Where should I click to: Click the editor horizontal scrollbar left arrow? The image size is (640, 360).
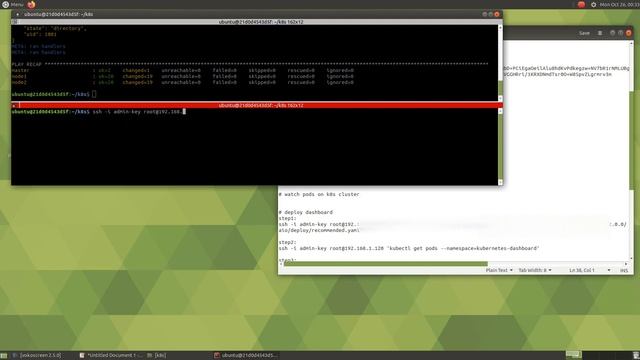pyautogui.click(x=281, y=264)
